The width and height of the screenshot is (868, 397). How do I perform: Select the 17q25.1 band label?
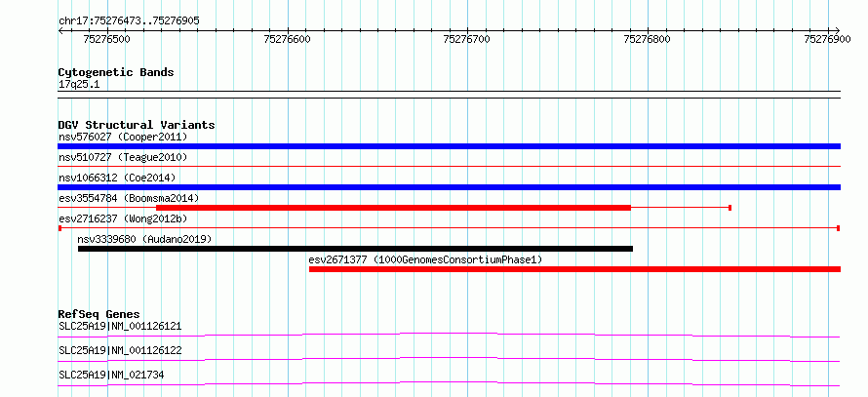[x=79, y=85]
